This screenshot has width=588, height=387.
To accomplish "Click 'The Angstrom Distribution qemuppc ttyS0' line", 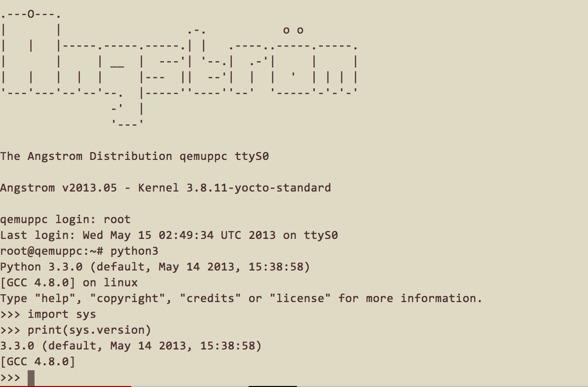I will point(134,156).
